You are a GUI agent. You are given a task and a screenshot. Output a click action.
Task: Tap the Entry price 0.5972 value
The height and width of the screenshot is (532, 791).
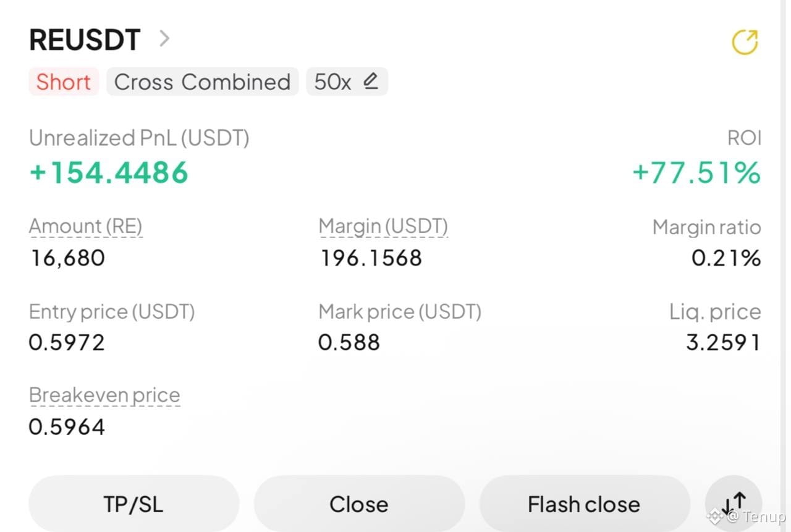tap(67, 342)
